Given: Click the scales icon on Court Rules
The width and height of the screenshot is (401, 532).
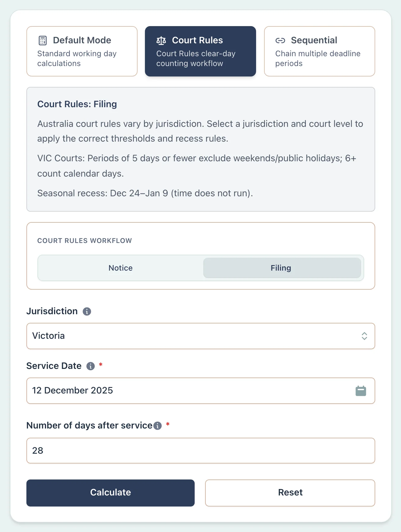Looking at the screenshot, I should pos(161,41).
